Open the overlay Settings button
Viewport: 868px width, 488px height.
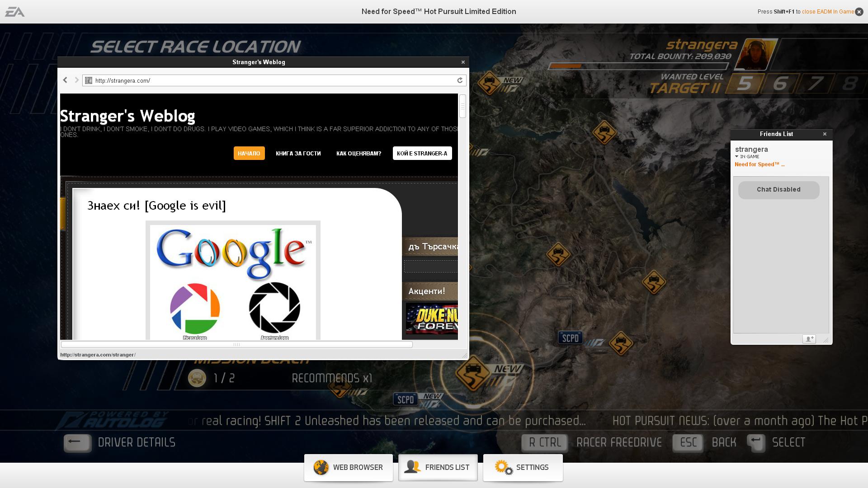click(523, 468)
